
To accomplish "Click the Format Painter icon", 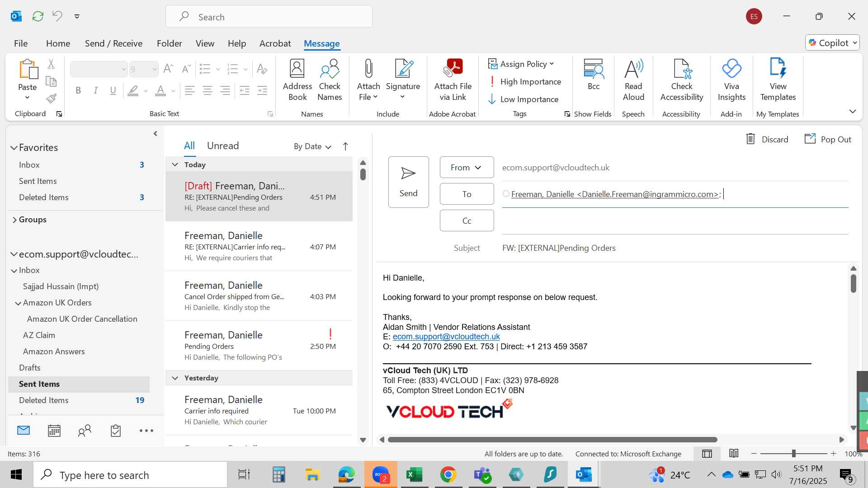I will point(51,98).
